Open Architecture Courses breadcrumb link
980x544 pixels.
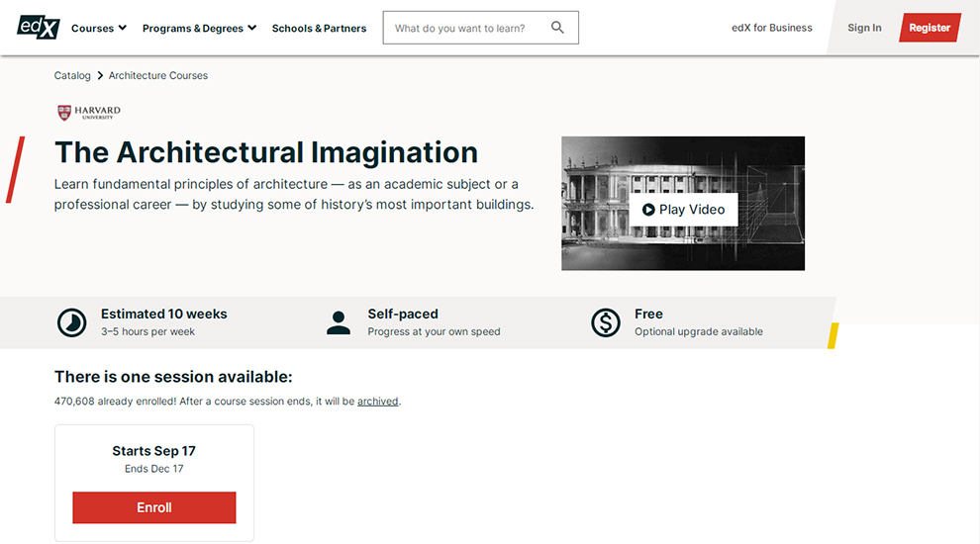tap(158, 75)
